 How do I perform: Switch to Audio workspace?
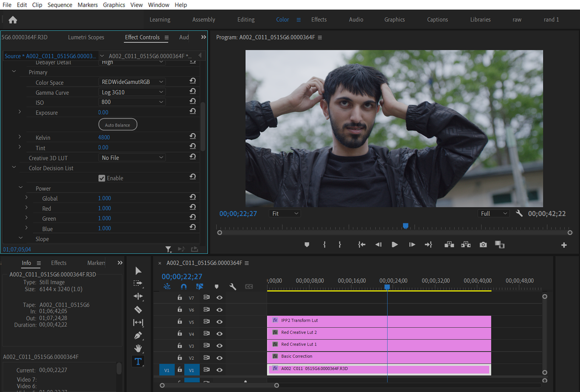pyautogui.click(x=356, y=20)
